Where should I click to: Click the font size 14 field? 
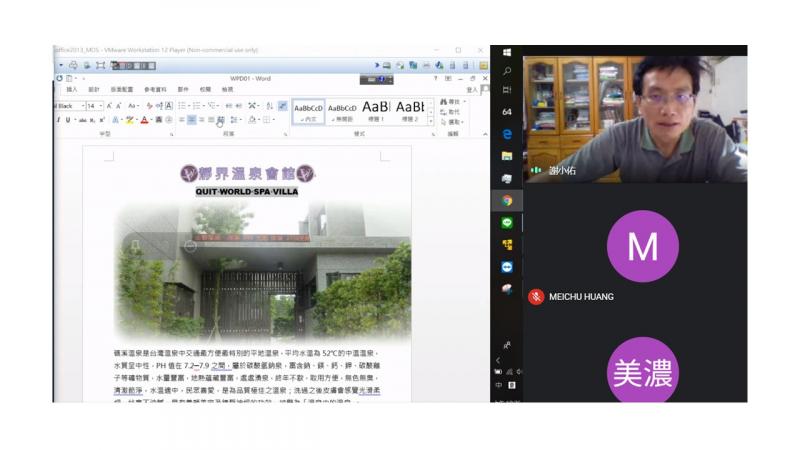pos(92,106)
